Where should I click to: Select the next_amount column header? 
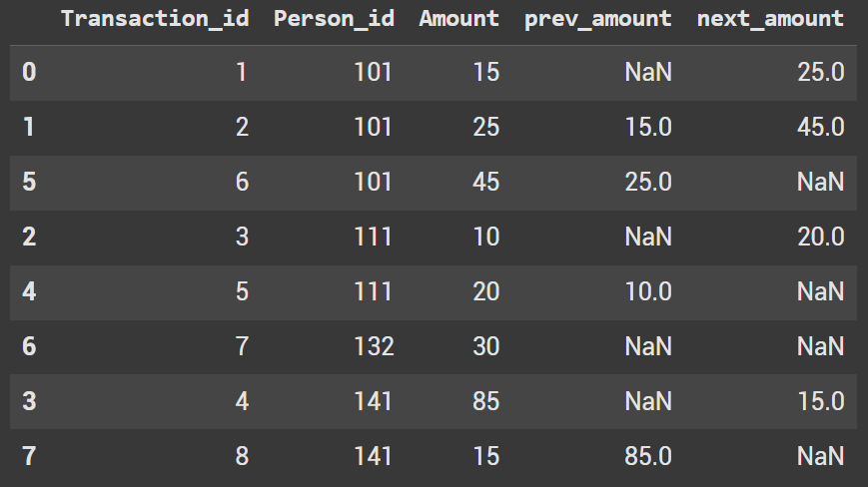pyautogui.click(x=771, y=19)
